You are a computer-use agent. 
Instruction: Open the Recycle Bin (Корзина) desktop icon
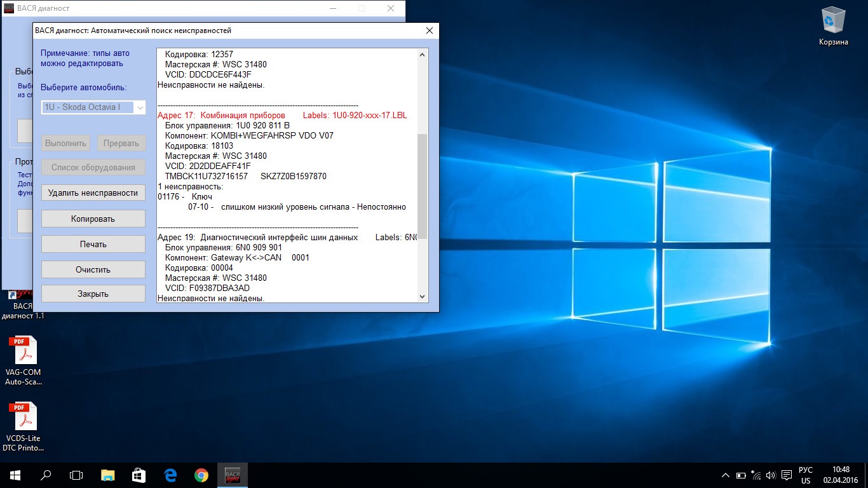pyautogui.click(x=833, y=27)
